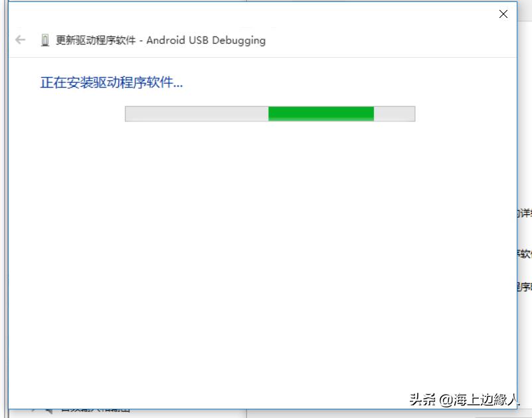Click the gray area right of green progress
This screenshot has height=418, width=532.
click(x=395, y=113)
